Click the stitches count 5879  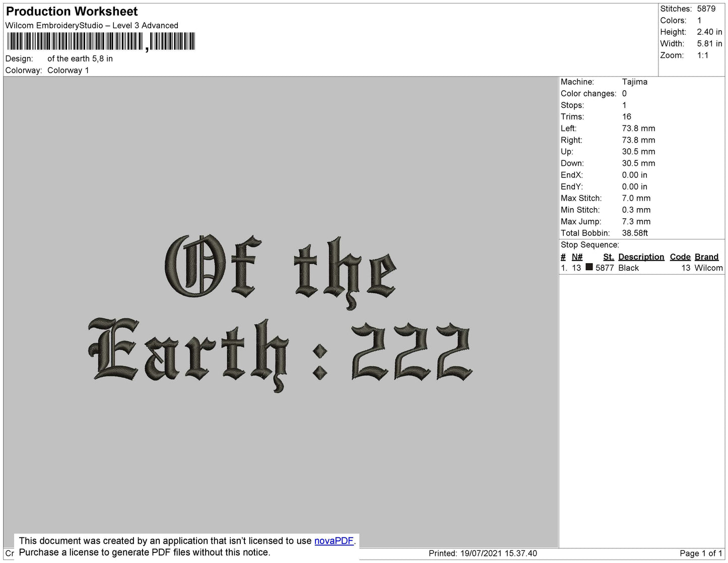[x=706, y=9]
